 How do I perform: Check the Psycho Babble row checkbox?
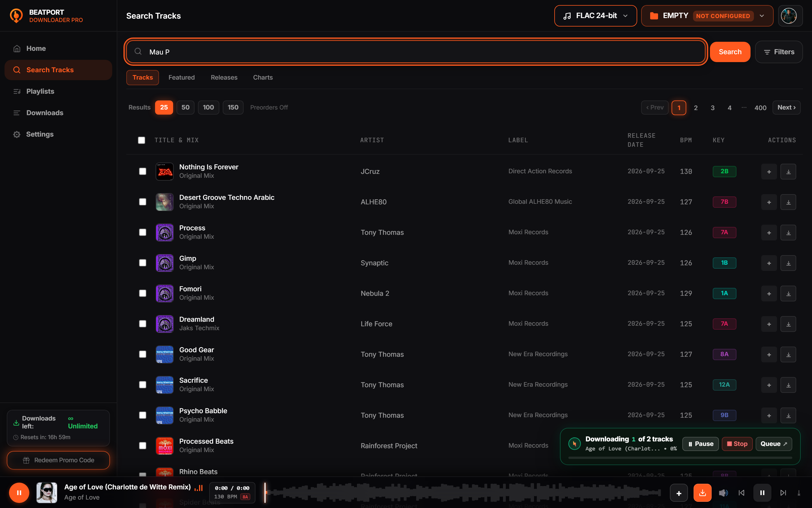tap(143, 415)
